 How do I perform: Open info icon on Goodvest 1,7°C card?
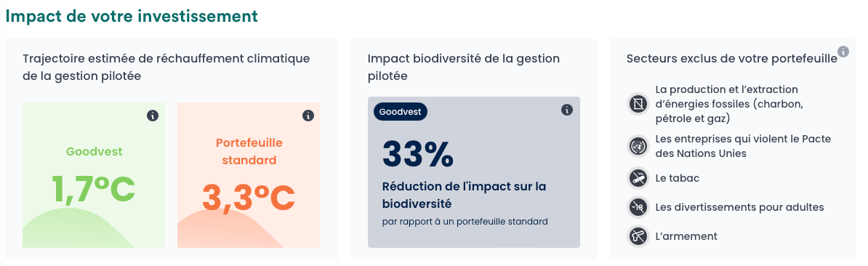click(153, 116)
